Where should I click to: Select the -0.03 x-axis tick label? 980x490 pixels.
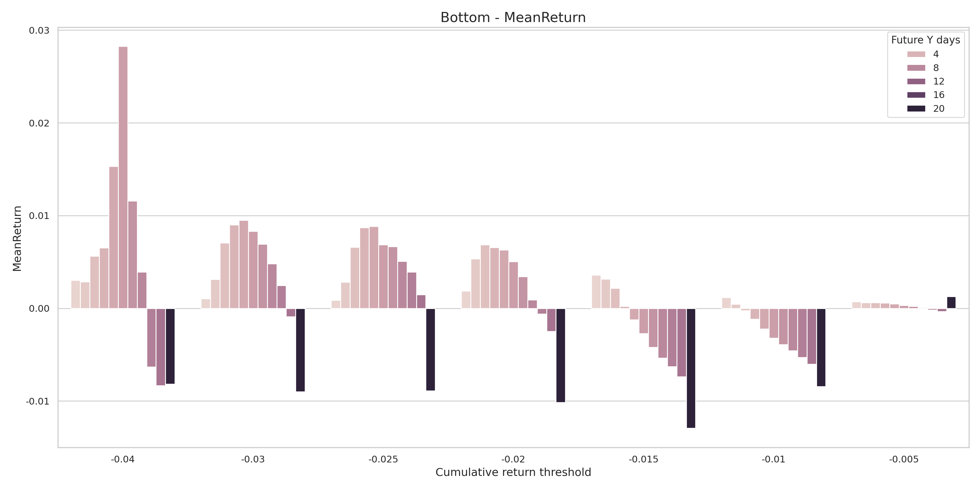(x=253, y=459)
